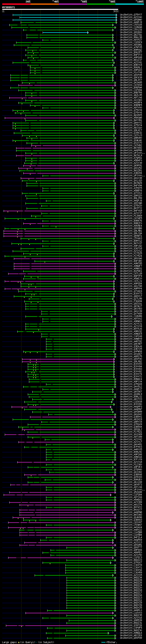
Task: Click the cyan alignment bar of UniRef100_Q75VY7
Action: 65,15
